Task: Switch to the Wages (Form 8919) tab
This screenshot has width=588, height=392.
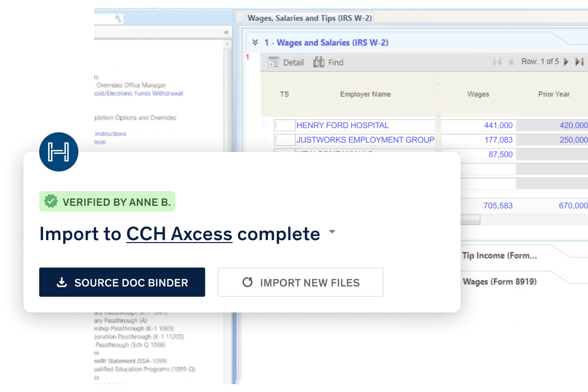Action: [x=499, y=282]
